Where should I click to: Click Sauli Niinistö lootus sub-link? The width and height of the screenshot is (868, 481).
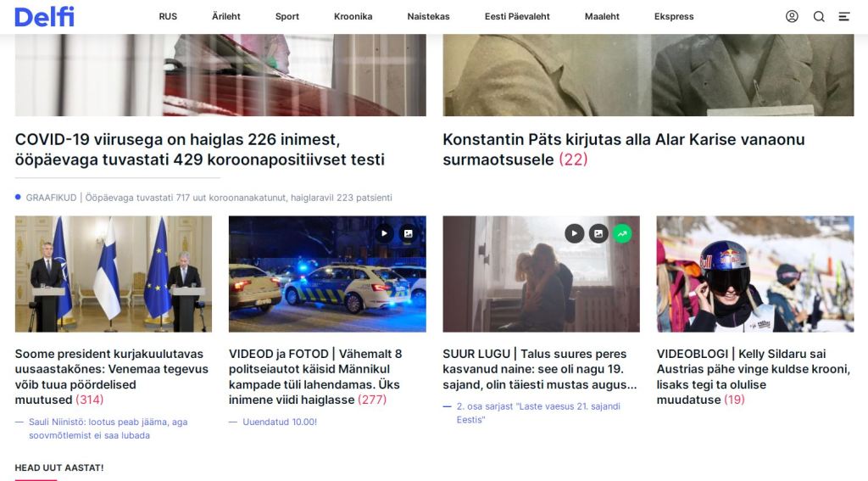click(x=108, y=428)
